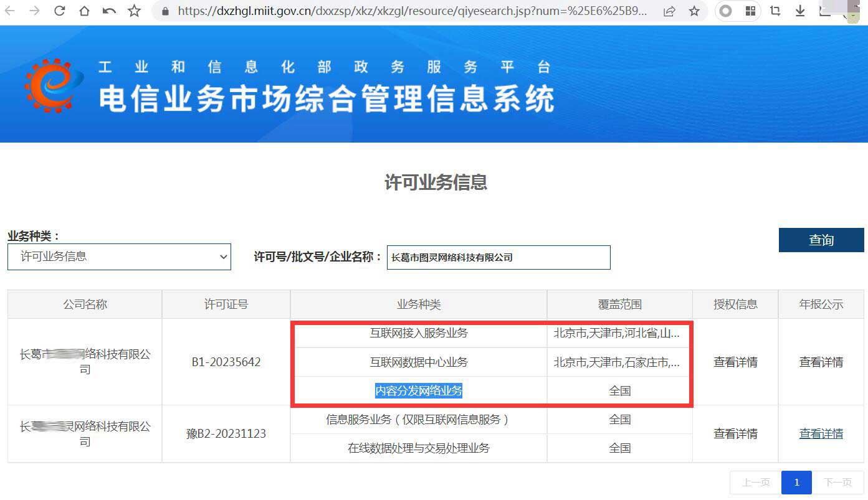
Task: Click the round circle extension icon
Action: pos(725,11)
